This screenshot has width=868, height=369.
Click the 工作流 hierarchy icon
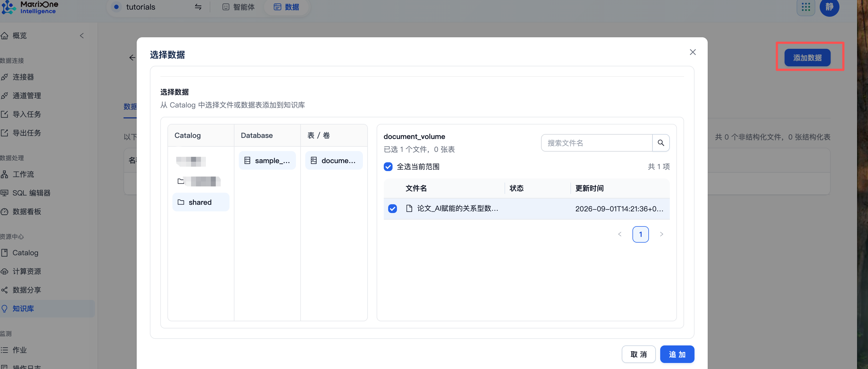pos(4,174)
